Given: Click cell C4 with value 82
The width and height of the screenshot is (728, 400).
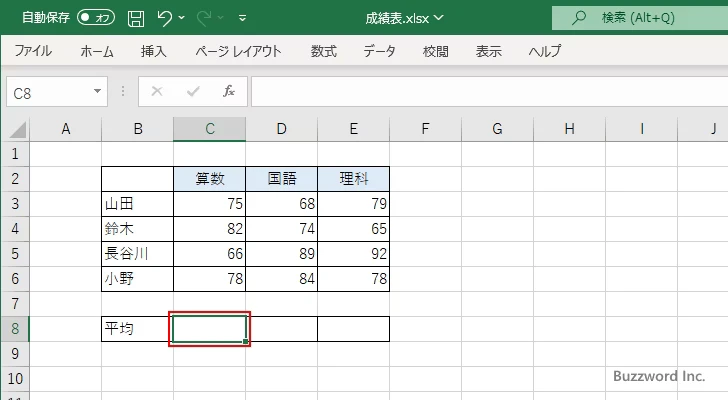Looking at the screenshot, I should coord(209,229).
